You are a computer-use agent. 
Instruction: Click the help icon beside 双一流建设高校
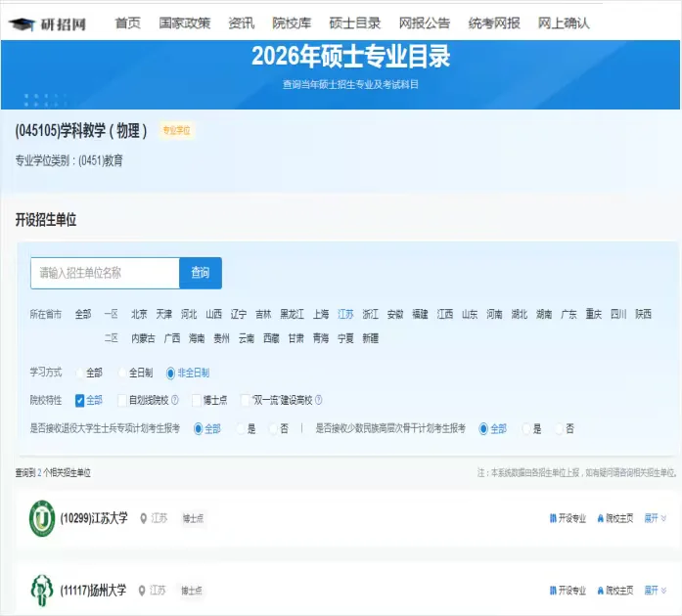[x=318, y=400]
